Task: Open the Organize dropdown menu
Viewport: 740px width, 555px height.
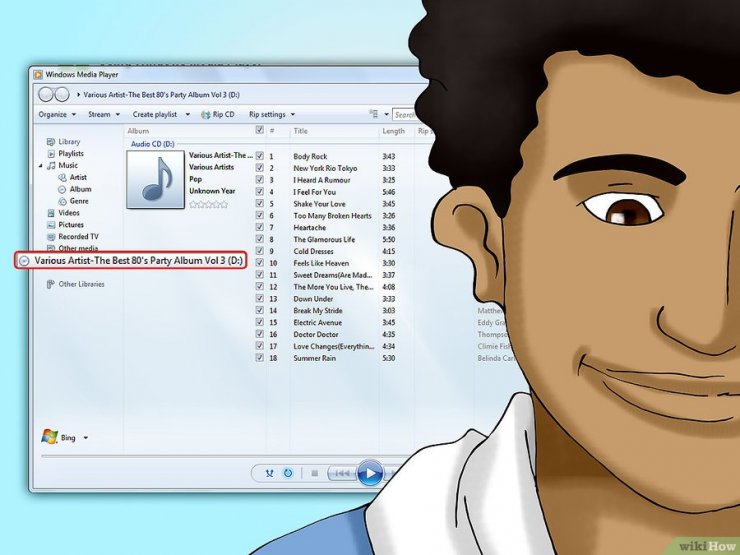Action: pyautogui.click(x=57, y=115)
